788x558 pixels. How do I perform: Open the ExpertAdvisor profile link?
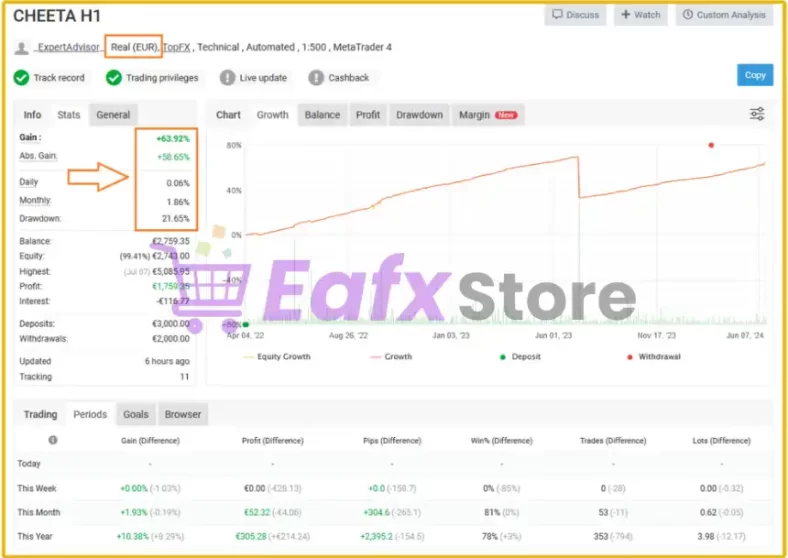[68, 47]
